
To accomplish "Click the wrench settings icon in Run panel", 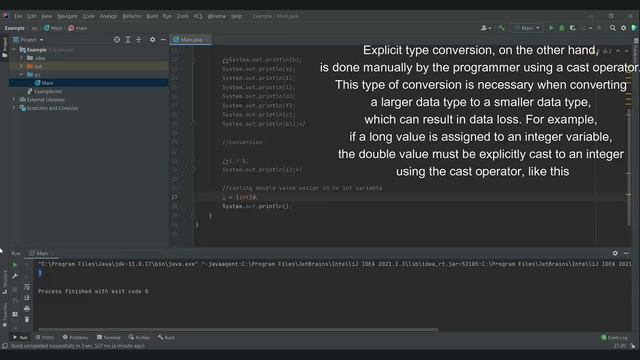I will click(x=15, y=276).
